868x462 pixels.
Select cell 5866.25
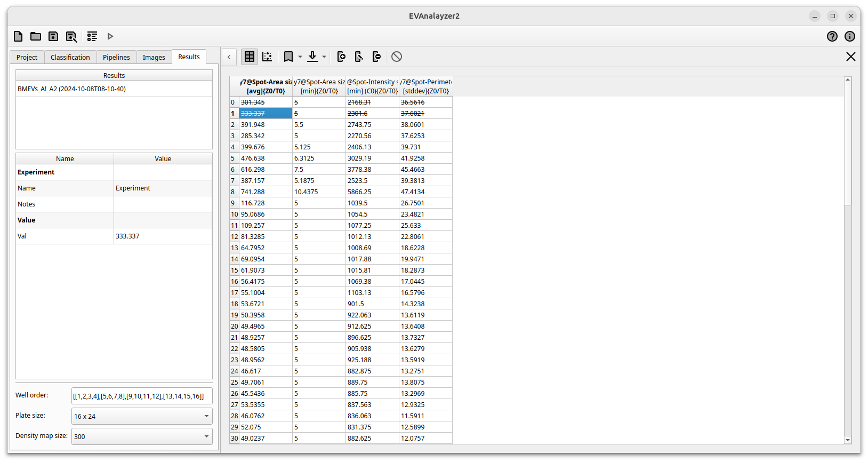pyautogui.click(x=373, y=192)
